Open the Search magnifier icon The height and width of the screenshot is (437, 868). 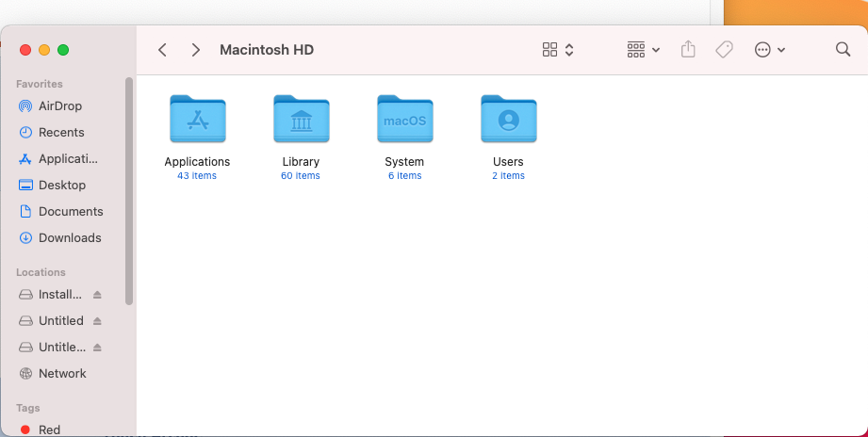pyautogui.click(x=843, y=49)
